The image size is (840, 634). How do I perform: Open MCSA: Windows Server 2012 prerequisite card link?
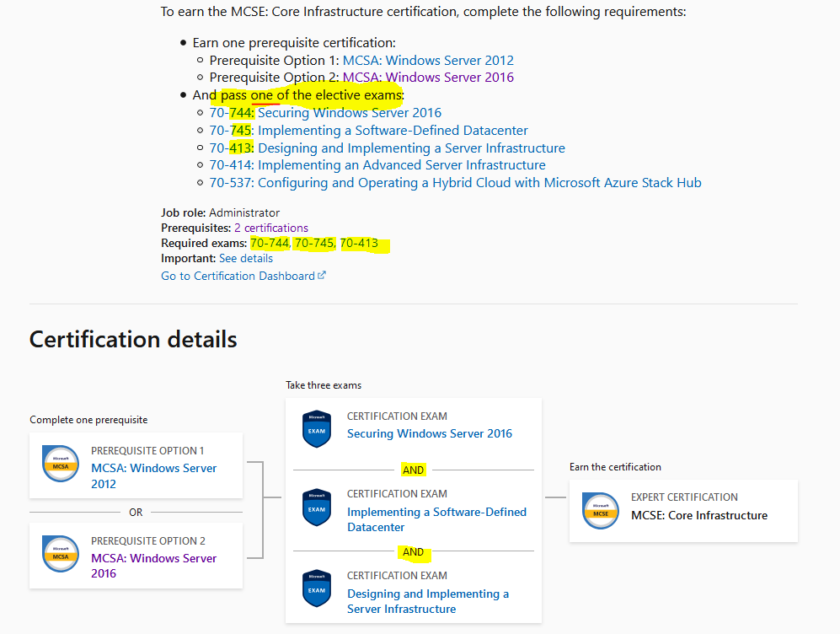click(x=153, y=475)
